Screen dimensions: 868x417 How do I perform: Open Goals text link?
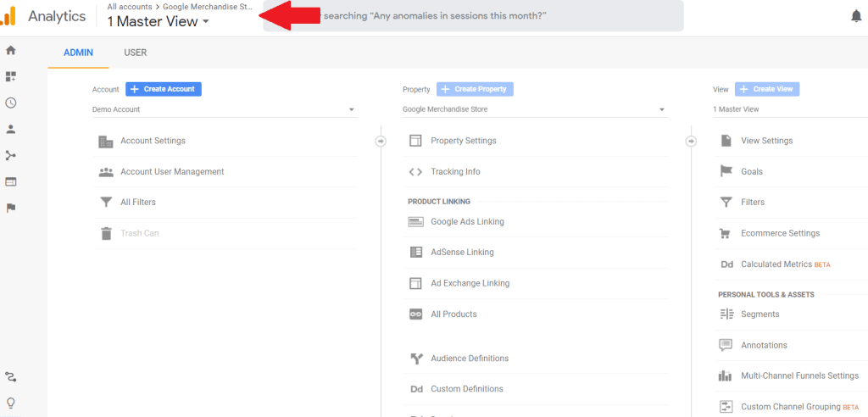pos(752,172)
